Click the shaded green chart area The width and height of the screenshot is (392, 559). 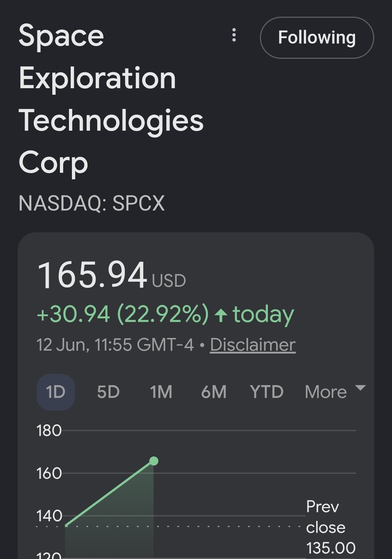pos(109,517)
